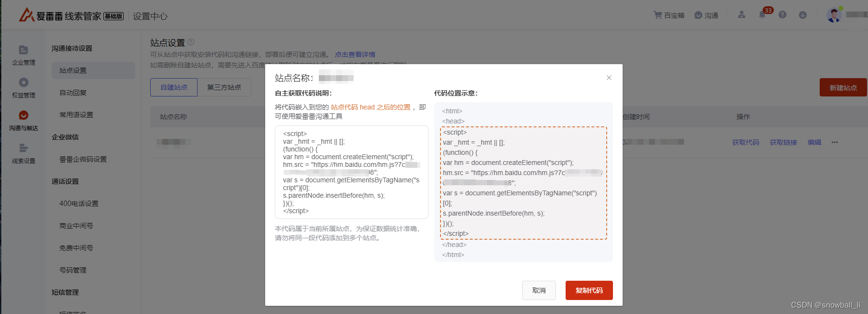868x314 pixels.
Task: Click the user contacts icon in header
Action: (741, 15)
